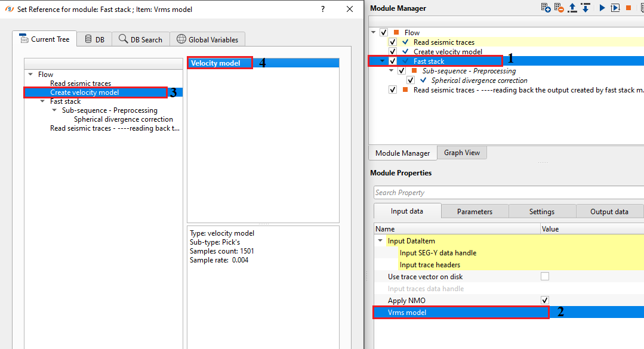Toggle the Spherical divergence correction checkbox
This screenshot has width=644, height=349.
tap(411, 80)
